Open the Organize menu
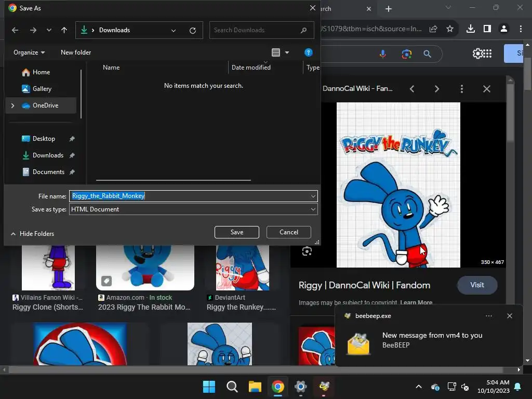 point(29,52)
